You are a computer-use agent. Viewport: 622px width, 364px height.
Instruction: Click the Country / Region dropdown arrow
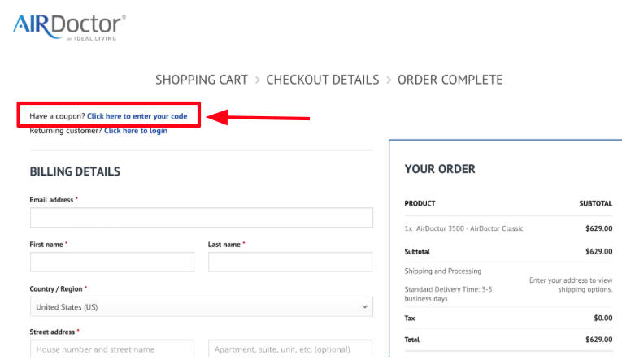click(363, 307)
